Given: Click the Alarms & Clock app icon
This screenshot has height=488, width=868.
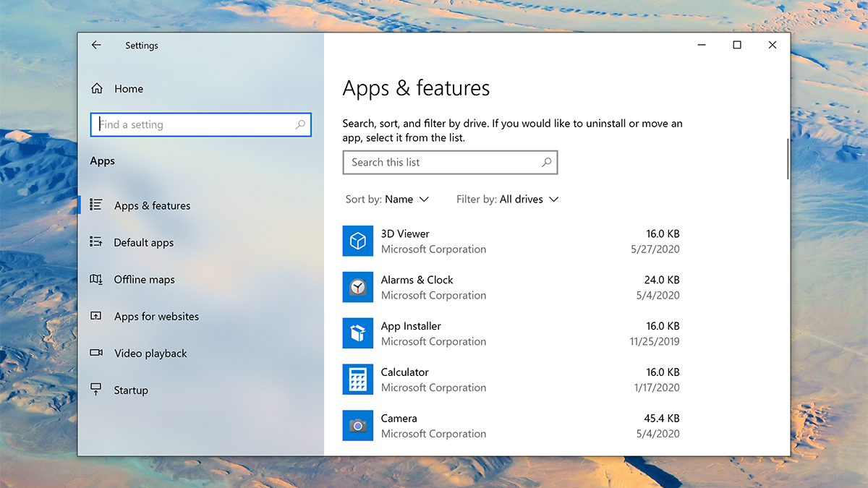Looking at the screenshot, I should 358,287.
